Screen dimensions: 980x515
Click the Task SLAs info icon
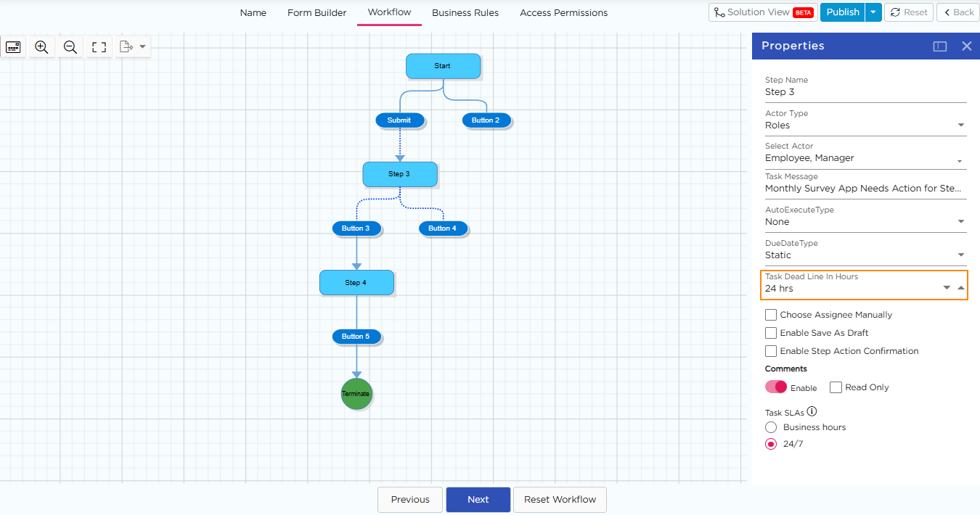(812, 412)
